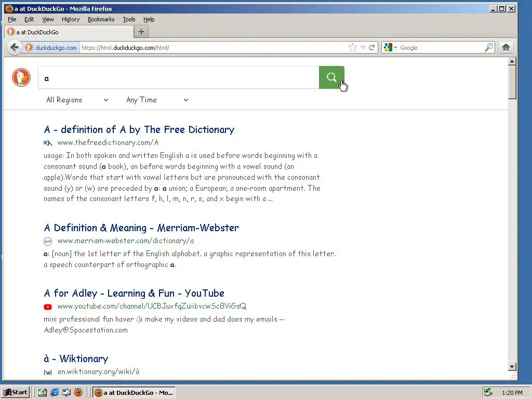The image size is (532, 399).
Task: Click the DuckDuckGo duck logo
Action: [x=21, y=77]
